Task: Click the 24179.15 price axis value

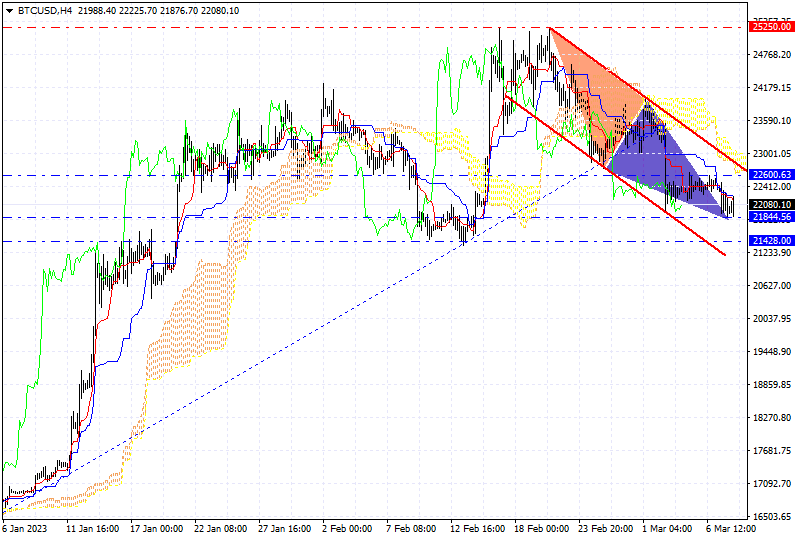Action: tap(773, 88)
